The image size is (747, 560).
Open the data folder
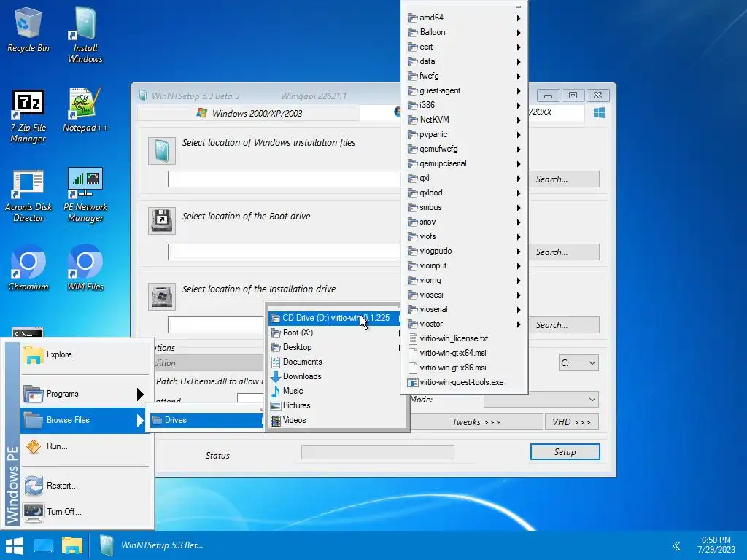465,61
